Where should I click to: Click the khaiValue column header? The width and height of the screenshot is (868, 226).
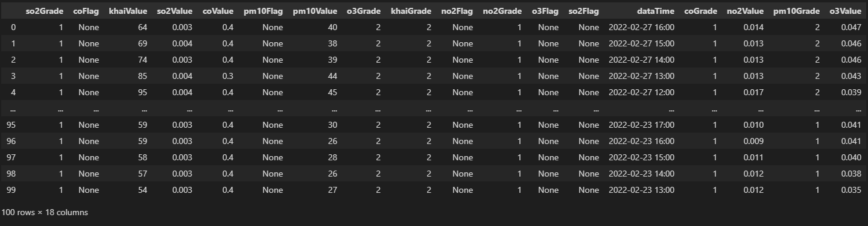click(128, 11)
